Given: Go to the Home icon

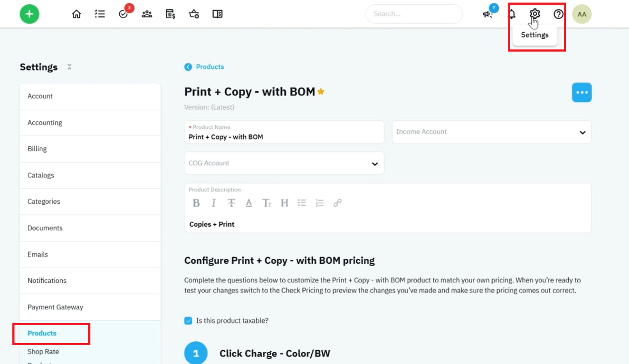Looking at the screenshot, I should point(76,14).
